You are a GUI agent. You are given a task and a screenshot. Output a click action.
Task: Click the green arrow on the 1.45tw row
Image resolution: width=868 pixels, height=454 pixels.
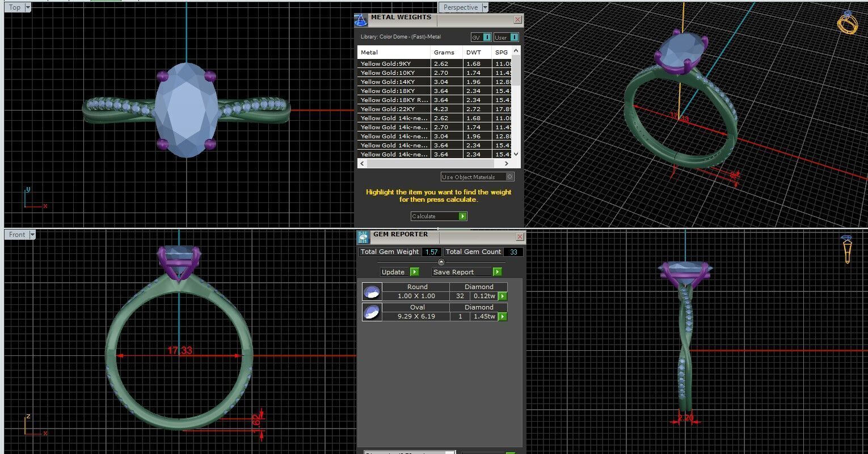(x=502, y=316)
